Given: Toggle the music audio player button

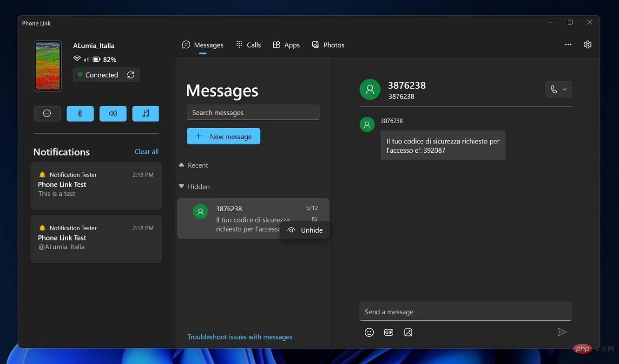Looking at the screenshot, I should pyautogui.click(x=145, y=114).
